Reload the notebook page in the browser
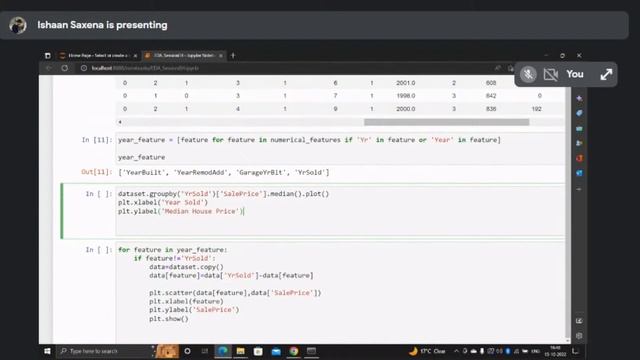 click(64, 68)
